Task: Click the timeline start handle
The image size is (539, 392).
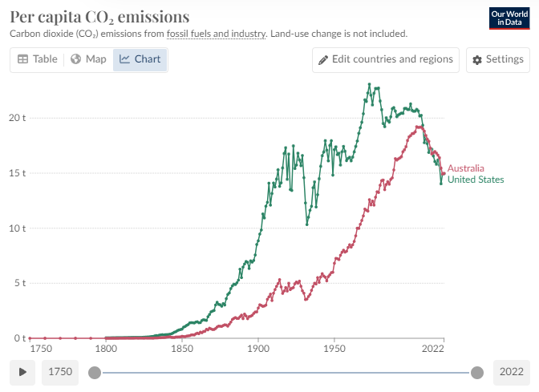Action: point(95,372)
